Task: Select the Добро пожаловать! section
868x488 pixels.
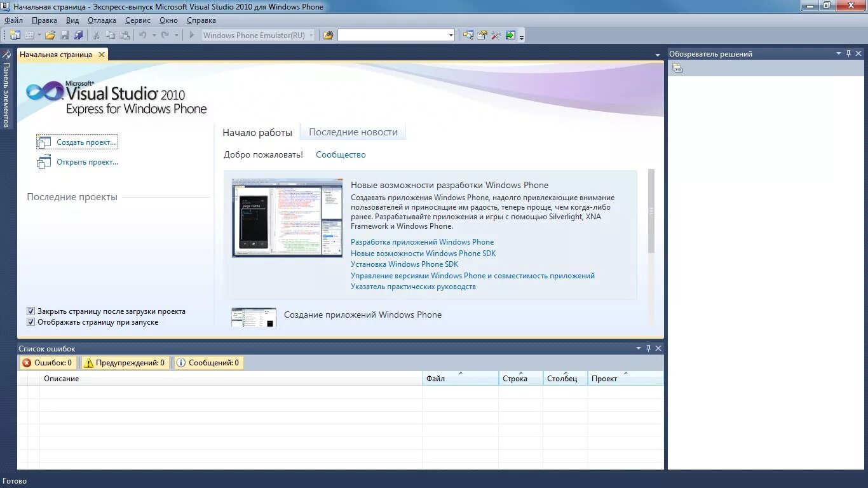Action: [x=264, y=154]
